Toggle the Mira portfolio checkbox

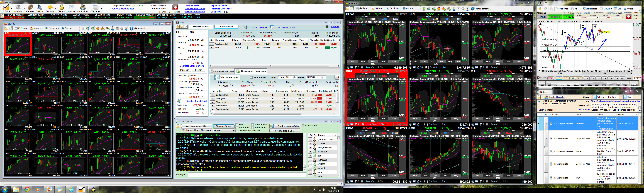click(x=177, y=32)
